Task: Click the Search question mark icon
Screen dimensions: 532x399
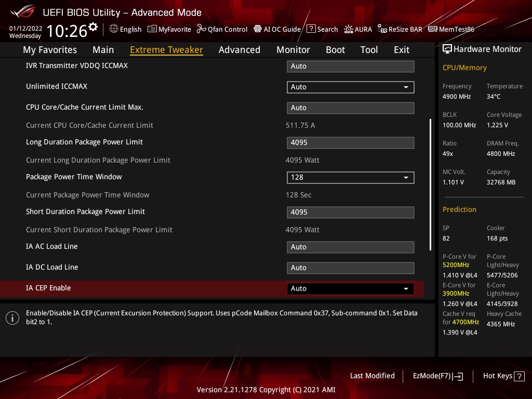Action: [311, 29]
